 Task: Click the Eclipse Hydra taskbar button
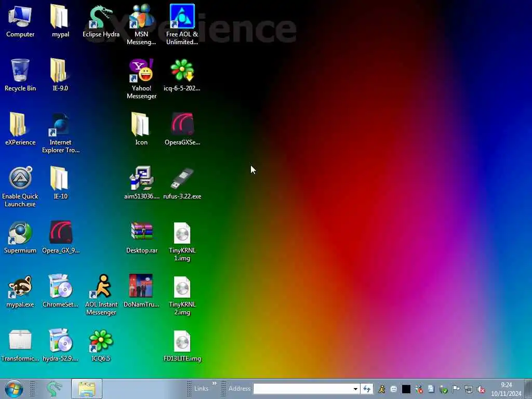[x=54, y=389]
